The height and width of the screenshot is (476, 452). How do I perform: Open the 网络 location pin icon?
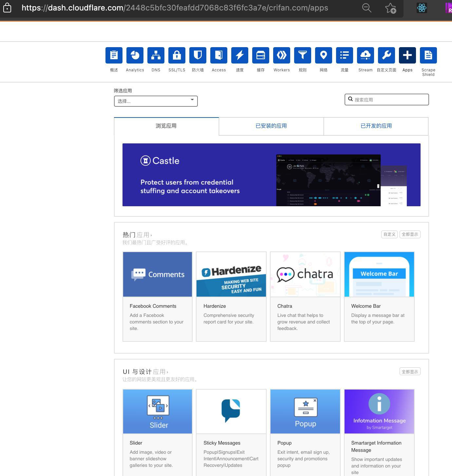323,55
